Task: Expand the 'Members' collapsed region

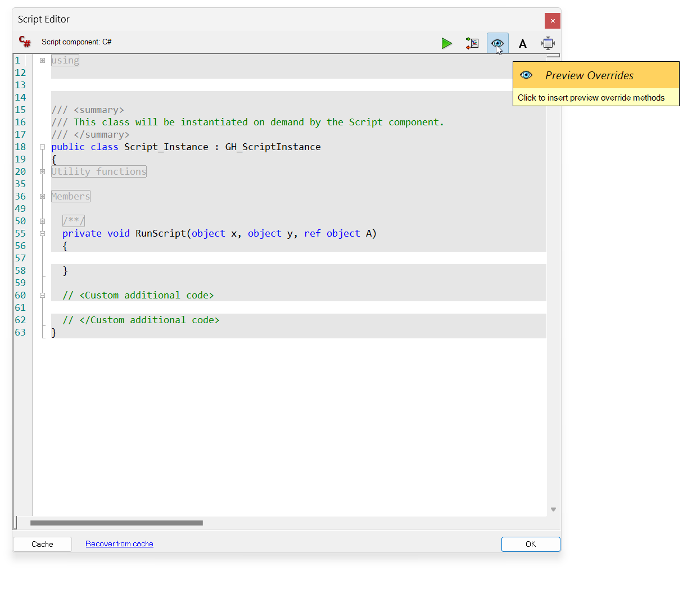Action: [42, 196]
